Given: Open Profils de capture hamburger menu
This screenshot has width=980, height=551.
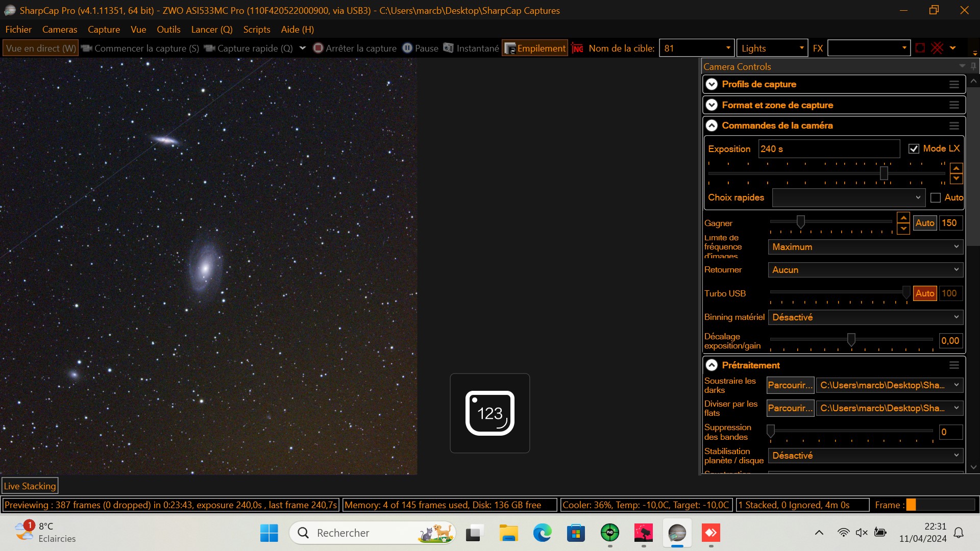Looking at the screenshot, I should click(954, 85).
